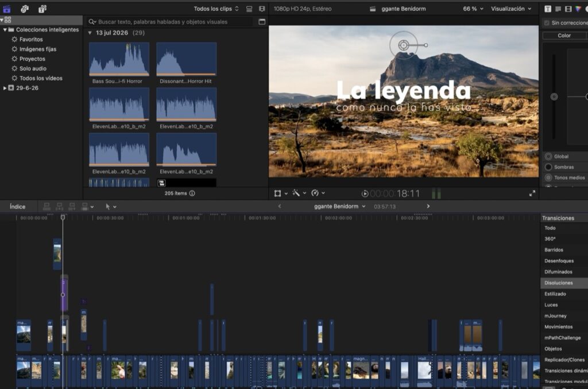Image resolution: width=588 pixels, height=389 pixels.
Task: Toggle clip grouping and sorting options icon
Action: [249, 9]
